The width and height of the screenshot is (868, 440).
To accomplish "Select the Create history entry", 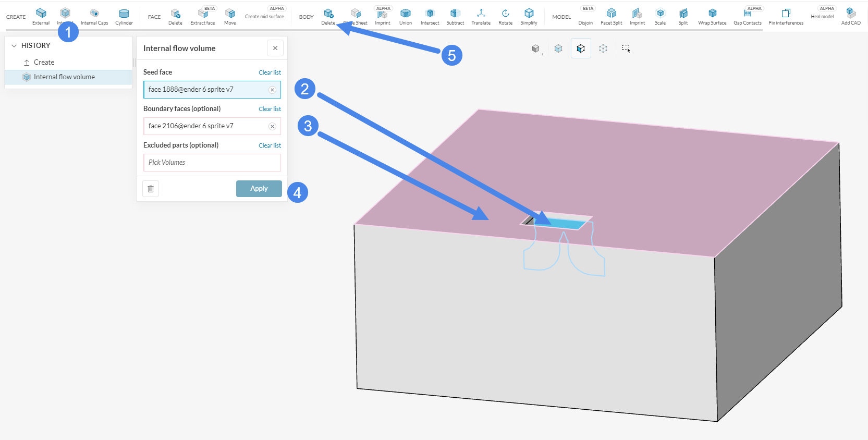I will (68, 63).
